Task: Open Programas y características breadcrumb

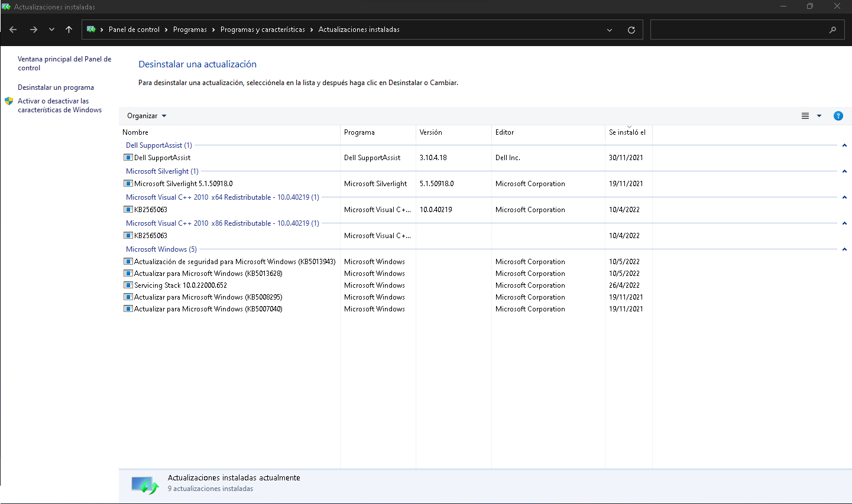Action: (263, 30)
